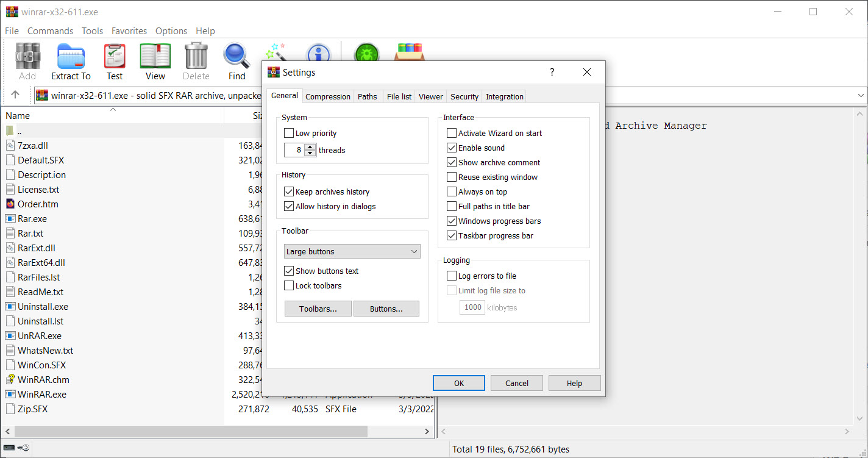Viewport: 868px width, 458px height.
Task: Click the Add toolbar icon
Action: (27, 56)
